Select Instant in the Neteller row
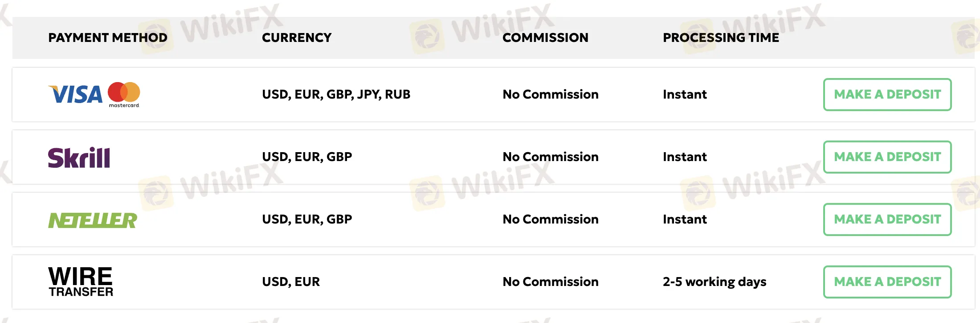The height and width of the screenshot is (323, 980). coord(685,219)
